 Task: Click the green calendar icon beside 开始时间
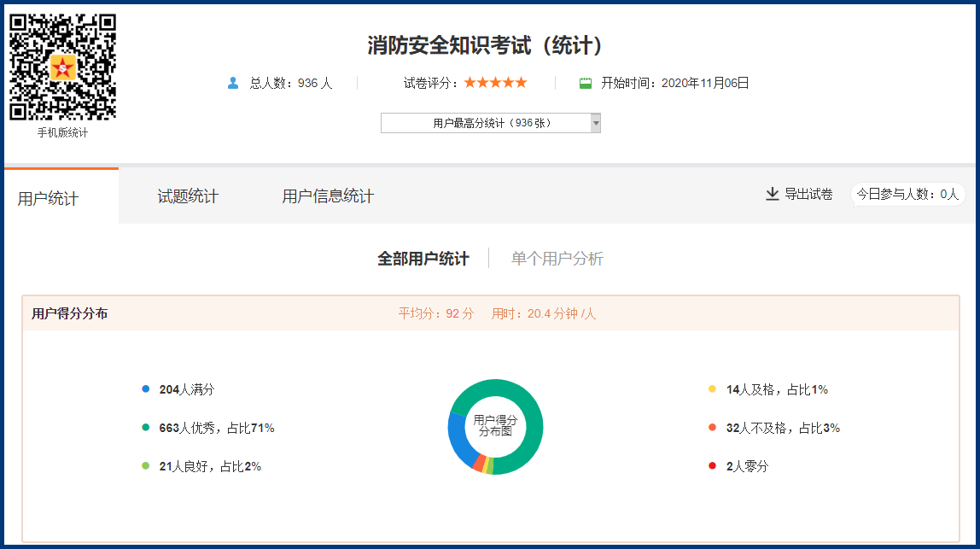point(586,83)
